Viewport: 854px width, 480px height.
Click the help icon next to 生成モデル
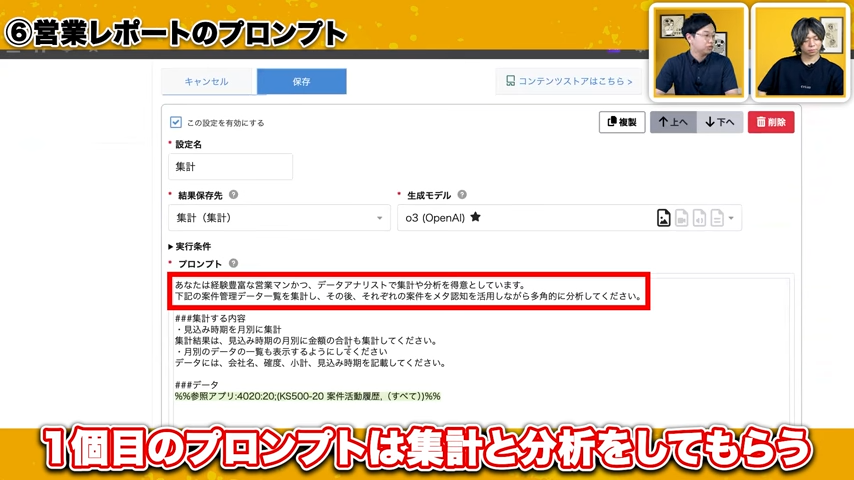coord(462,195)
